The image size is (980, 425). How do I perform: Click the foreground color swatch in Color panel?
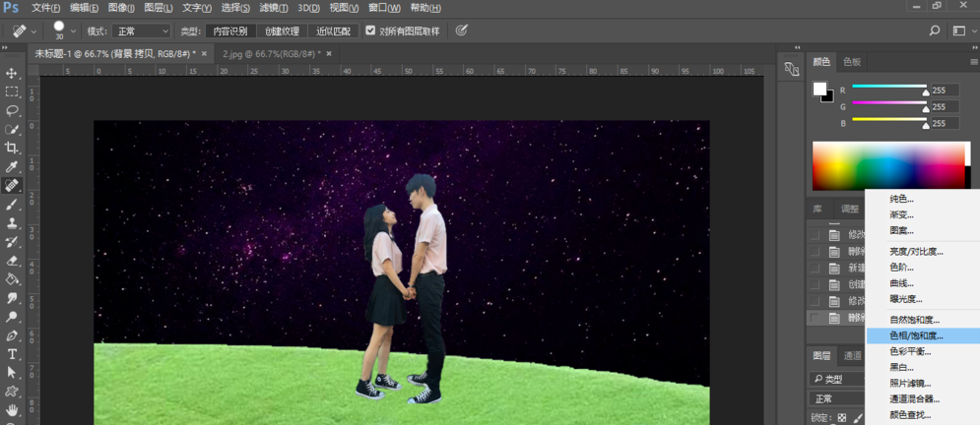819,90
